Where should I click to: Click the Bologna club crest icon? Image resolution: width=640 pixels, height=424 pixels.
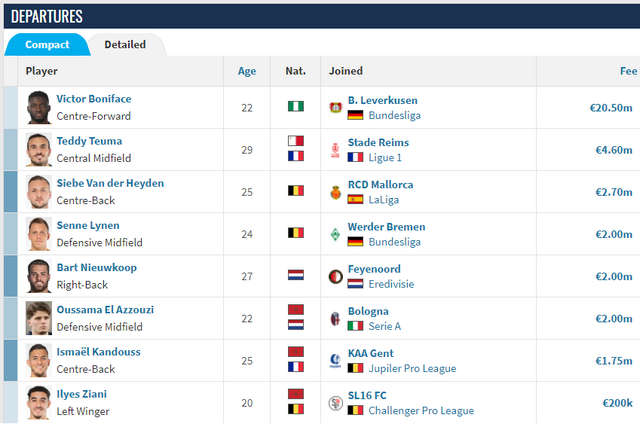(336, 319)
